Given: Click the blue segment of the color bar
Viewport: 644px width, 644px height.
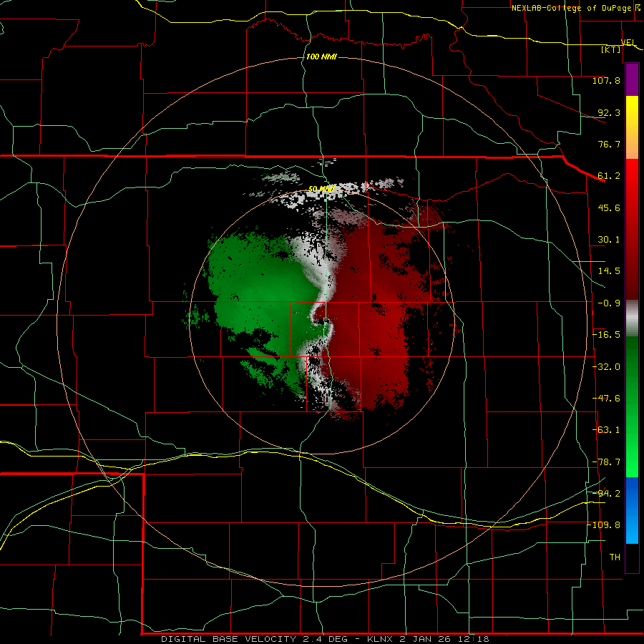Looking at the screenshot, I should pos(632,510).
